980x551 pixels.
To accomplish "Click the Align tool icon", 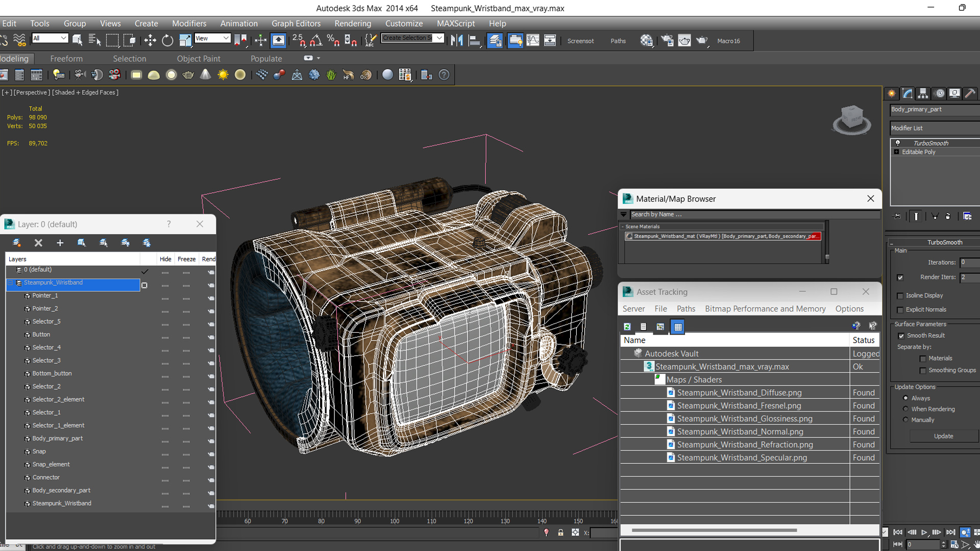I will pos(475,40).
